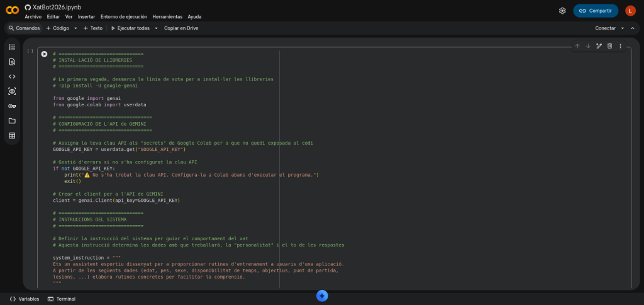Open find and replace in sidebar
This screenshot has height=305, width=644.
tap(12, 62)
